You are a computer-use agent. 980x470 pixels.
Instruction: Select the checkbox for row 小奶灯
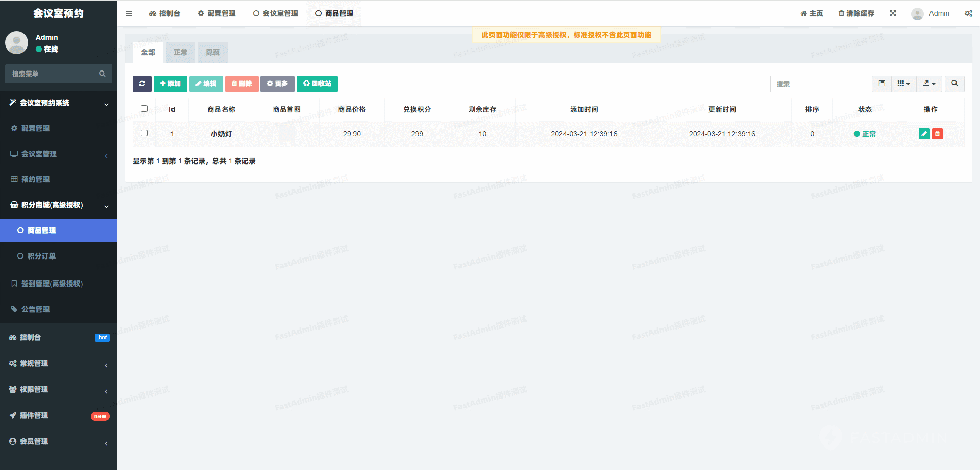tap(144, 133)
